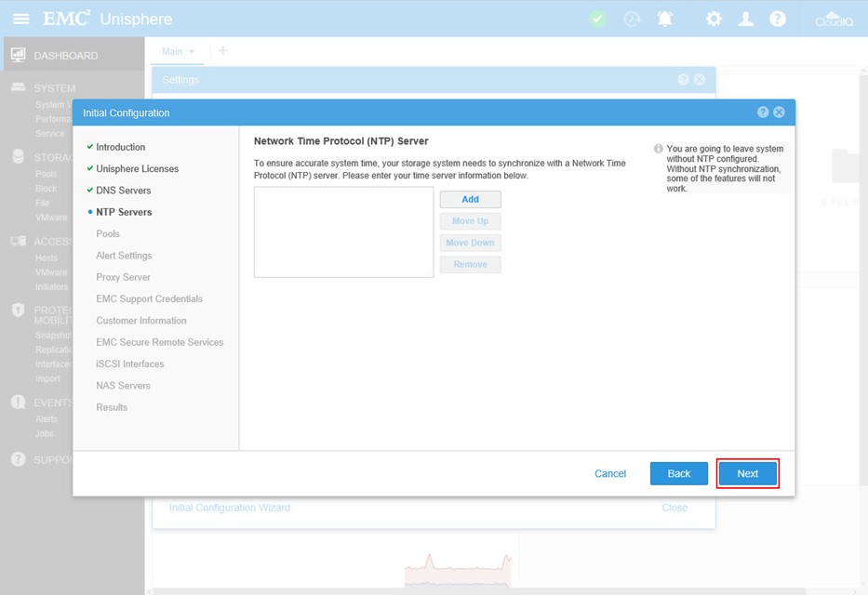Select the NTP Servers step
This screenshot has width=868, height=595.
(x=124, y=212)
